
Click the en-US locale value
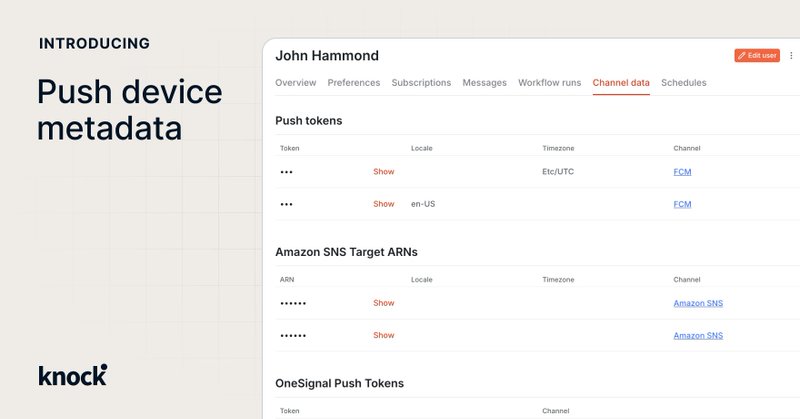[423, 204]
